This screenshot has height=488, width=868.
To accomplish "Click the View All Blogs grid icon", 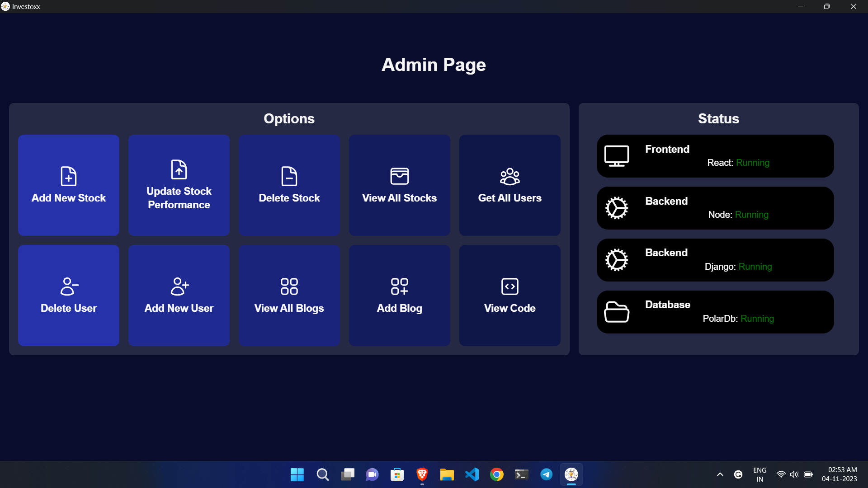I will pyautogui.click(x=289, y=286).
